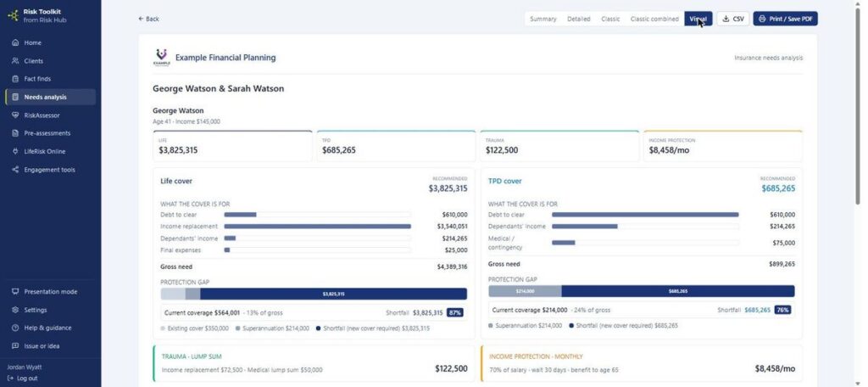
Task: Click the TPD cover heading
Action: coord(505,181)
